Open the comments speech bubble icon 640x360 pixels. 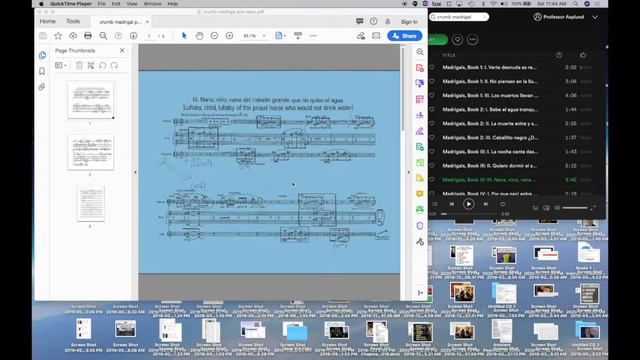coord(360,21)
